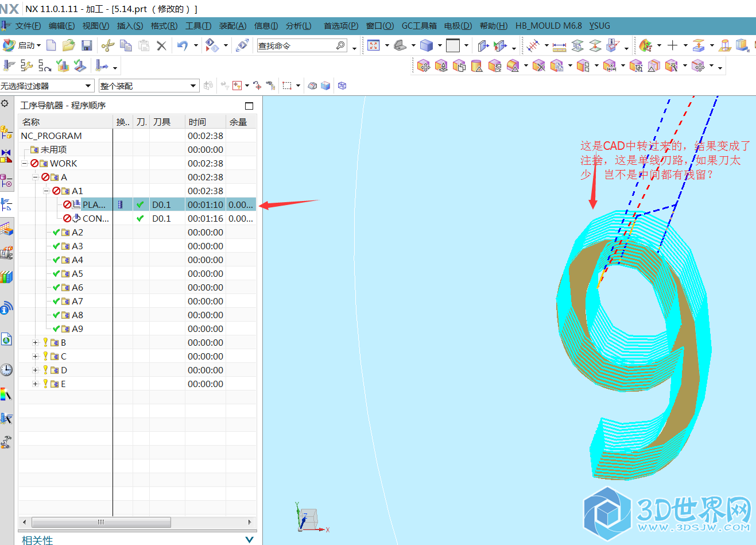Viewport: 756px width, 545px height.
Task: Collapse the WORK program group
Action: click(25, 163)
